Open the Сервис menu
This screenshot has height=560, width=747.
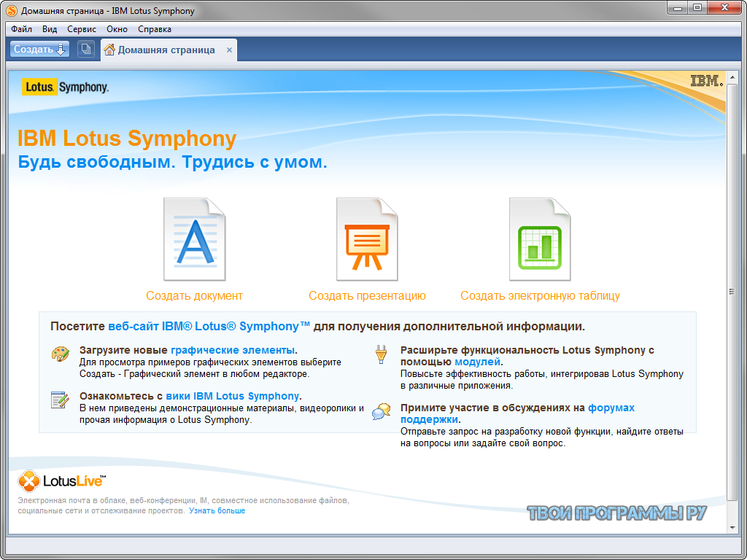(x=82, y=29)
